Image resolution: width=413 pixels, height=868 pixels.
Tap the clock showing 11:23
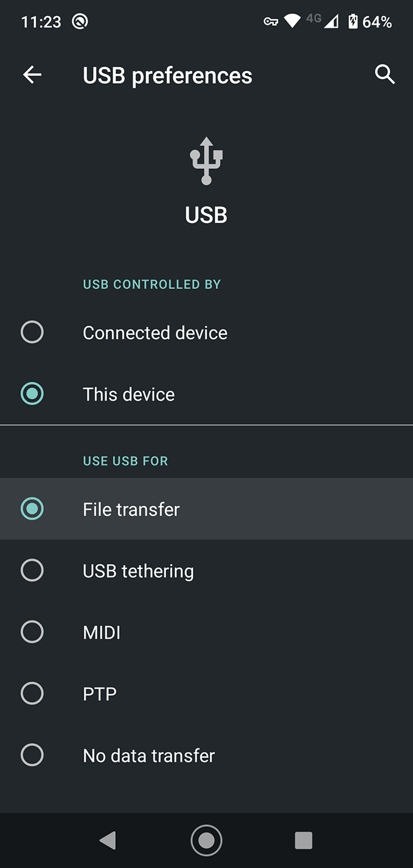[40, 21]
